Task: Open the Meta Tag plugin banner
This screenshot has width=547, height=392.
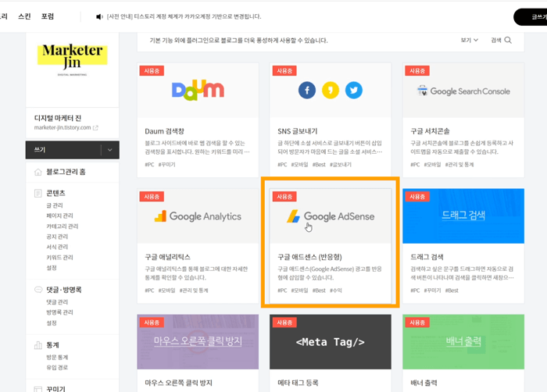Action: pos(331,342)
